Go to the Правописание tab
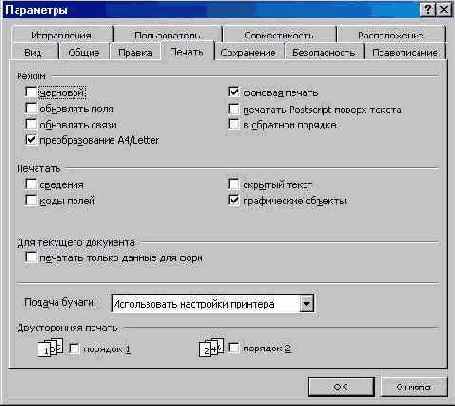This screenshot has width=455, height=406. point(405,53)
